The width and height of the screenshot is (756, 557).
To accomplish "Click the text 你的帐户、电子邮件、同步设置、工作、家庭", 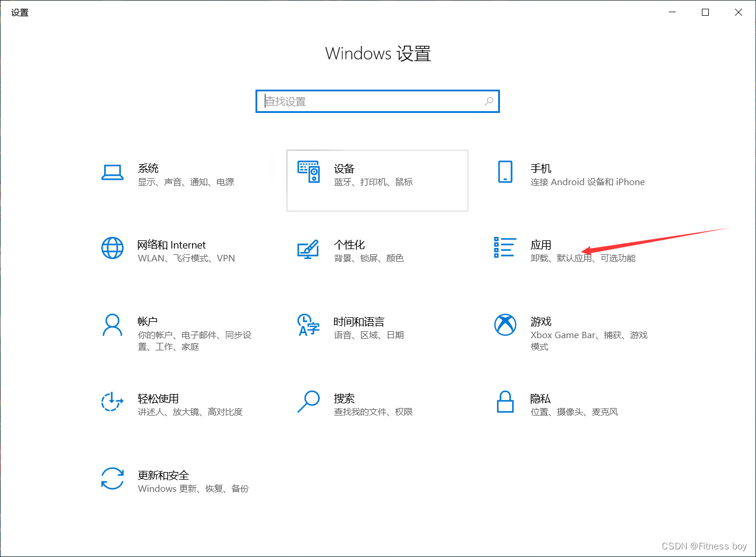I will coord(195,341).
